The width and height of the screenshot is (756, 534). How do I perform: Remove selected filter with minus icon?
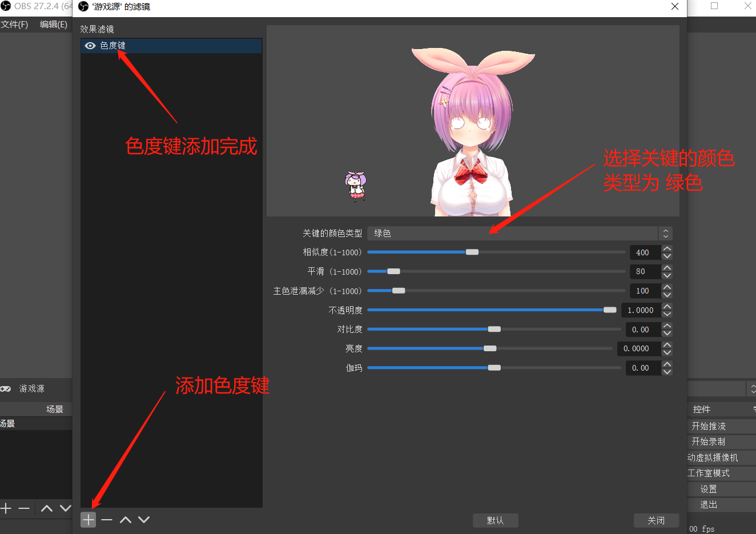click(107, 520)
